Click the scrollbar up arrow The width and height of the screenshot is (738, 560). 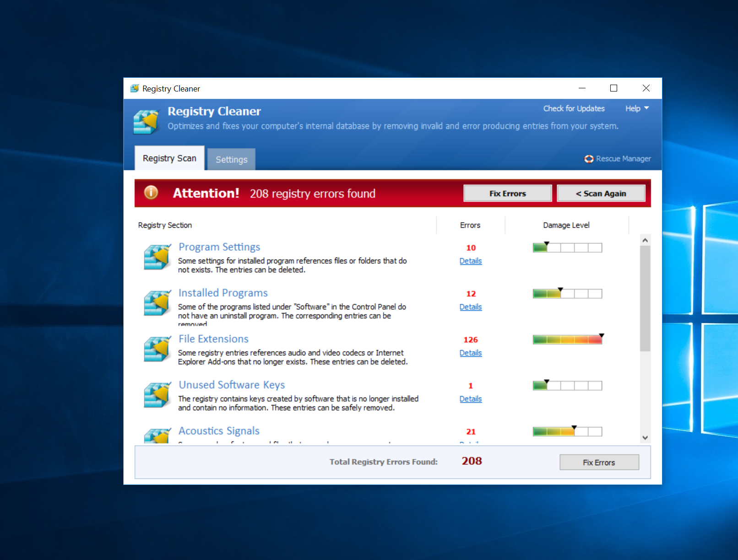click(645, 240)
